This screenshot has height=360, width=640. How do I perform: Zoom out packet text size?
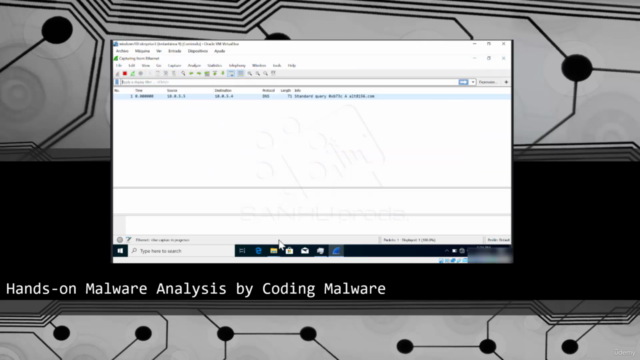(x=258, y=73)
